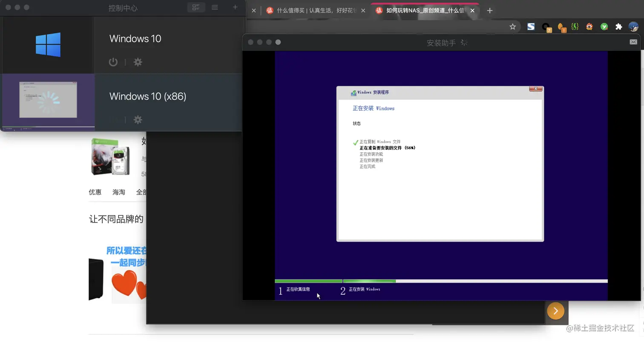
Task: Open the Chrome profile avatar
Action: pos(633,26)
